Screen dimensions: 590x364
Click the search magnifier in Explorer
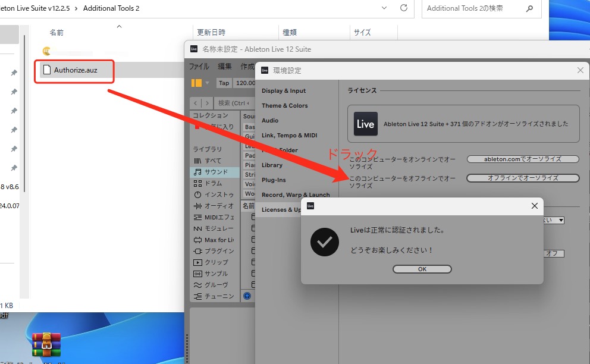529,8
